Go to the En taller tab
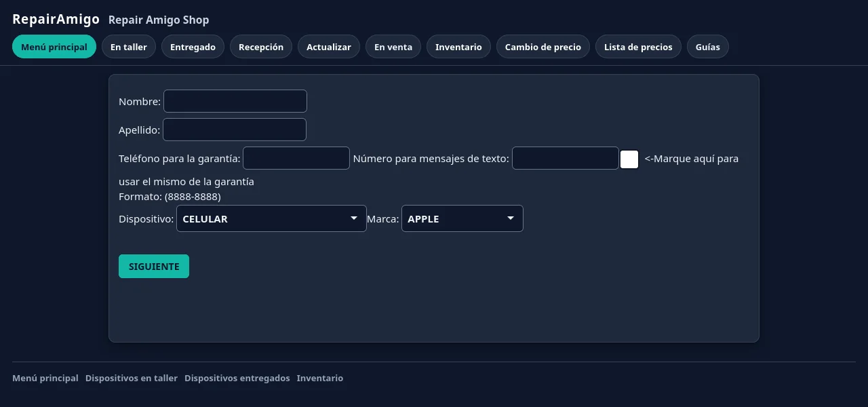Image resolution: width=868 pixels, height=407 pixels. coord(129,47)
